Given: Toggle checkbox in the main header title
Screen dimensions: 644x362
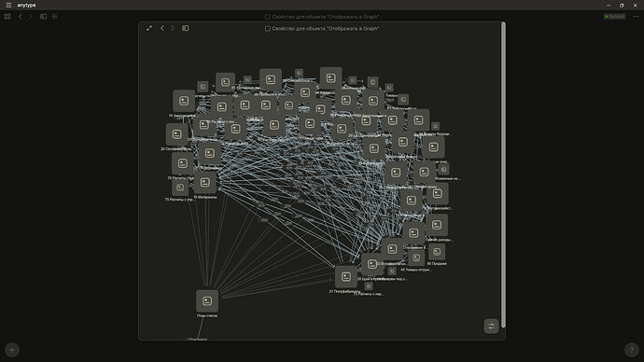Looking at the screenshot, I should click(268, 17).
